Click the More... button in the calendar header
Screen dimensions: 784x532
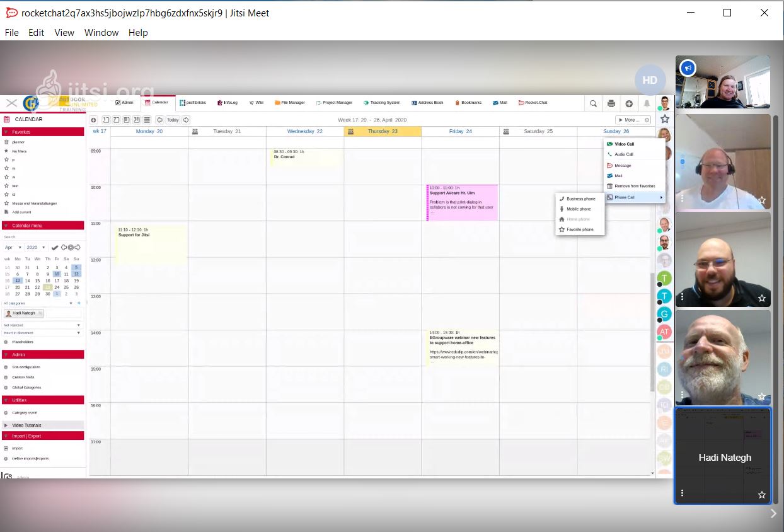[x=633, y=120]
